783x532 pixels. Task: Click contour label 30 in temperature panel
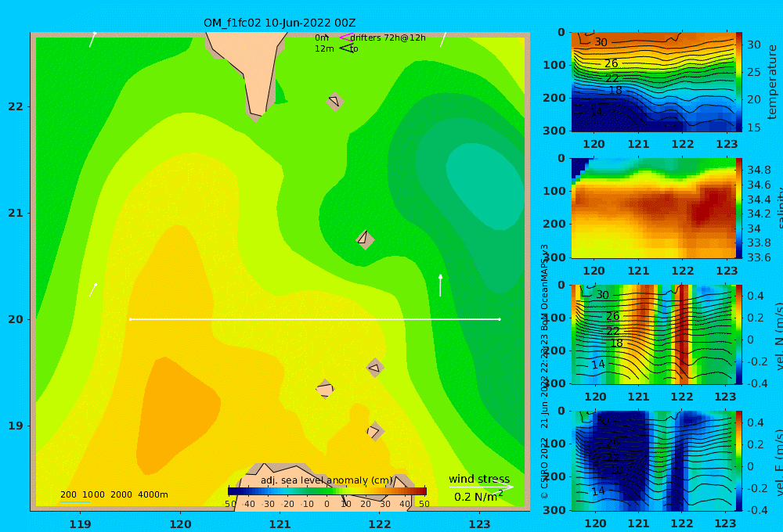[601, 42]
